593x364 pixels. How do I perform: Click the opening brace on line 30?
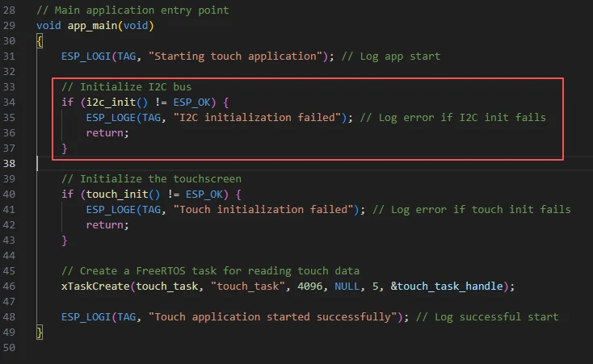point(40,40)
